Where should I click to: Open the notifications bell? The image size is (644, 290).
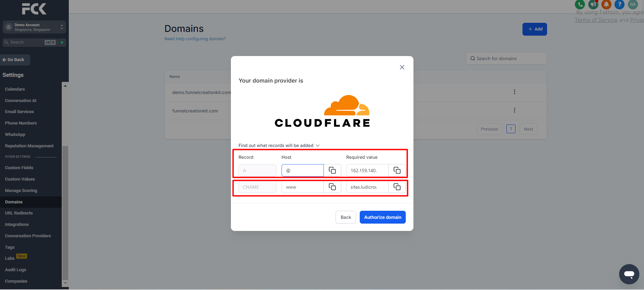pyautogui.click(x=606, y=4)
